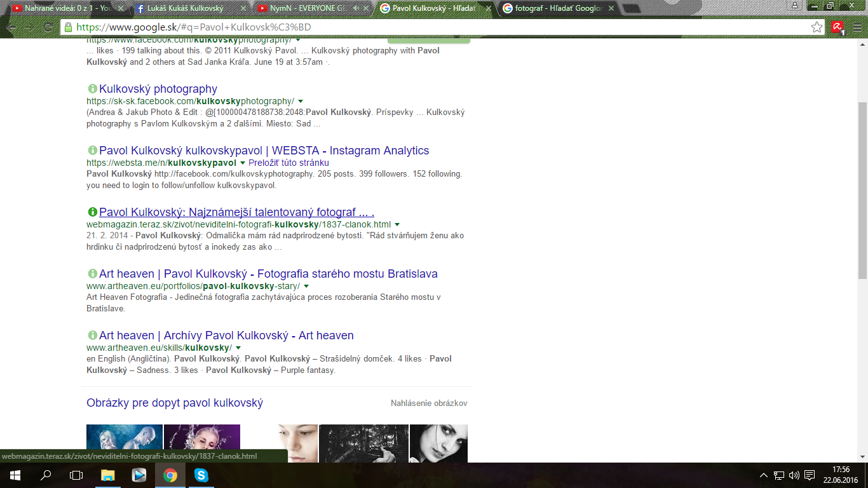The width and height of the screenshot is (868, 488).
Task: Click safety icon next to Fotografia starého mostu result
Action: point(92,274)
